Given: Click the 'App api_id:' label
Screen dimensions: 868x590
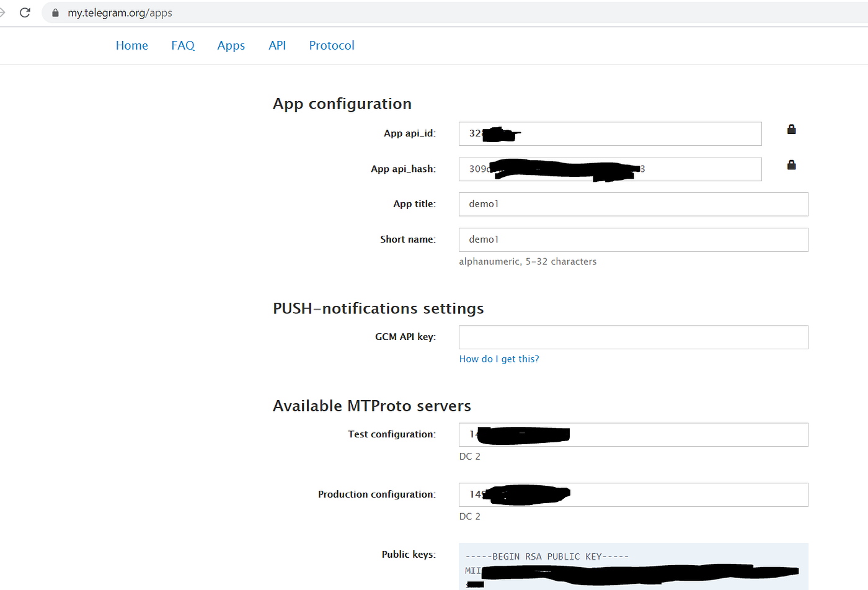Looking at the screenshot, I should [410, 133].
